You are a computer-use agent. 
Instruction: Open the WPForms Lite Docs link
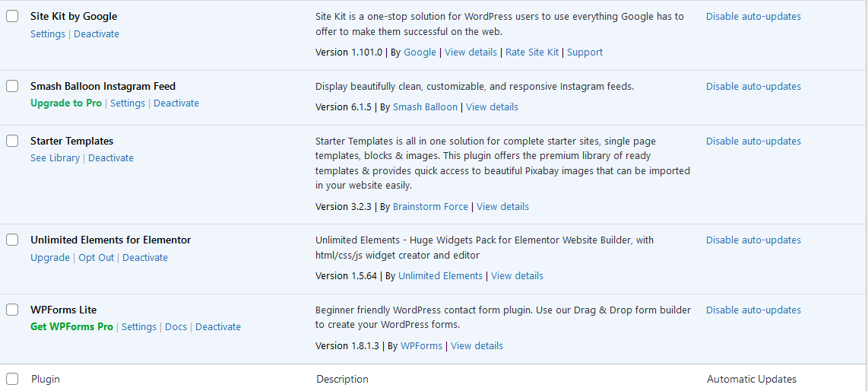(176, 327)
